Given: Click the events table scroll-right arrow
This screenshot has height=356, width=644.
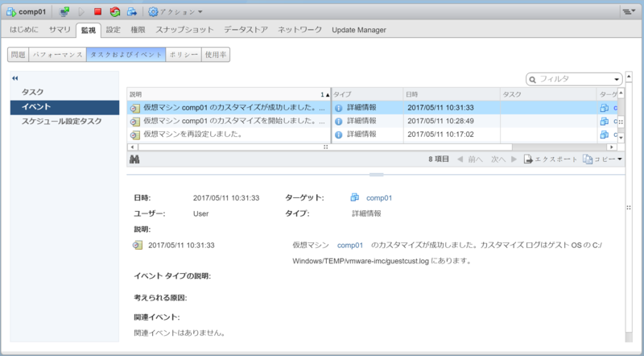Looking at the screenshot, I should pyautogui.click(x=612, y=147).
